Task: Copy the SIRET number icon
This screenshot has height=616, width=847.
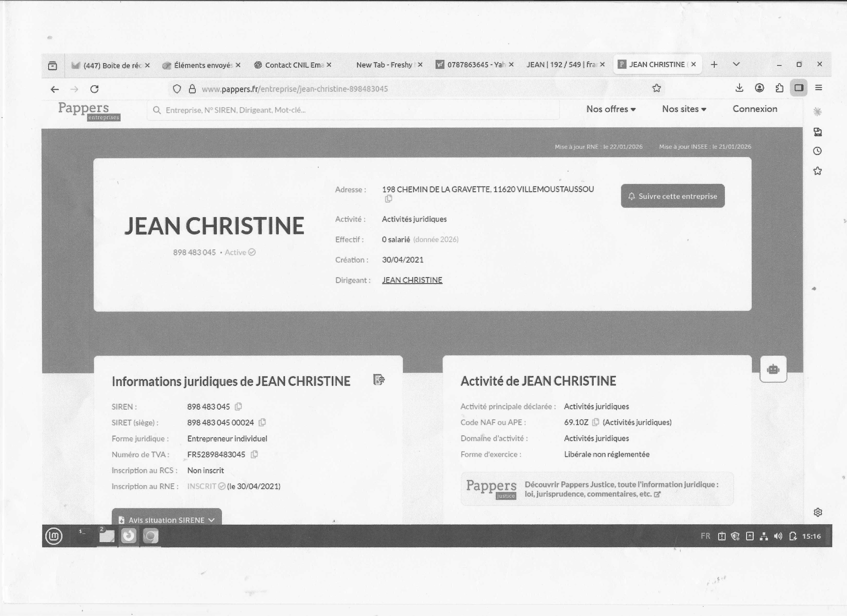Action: 262,423
